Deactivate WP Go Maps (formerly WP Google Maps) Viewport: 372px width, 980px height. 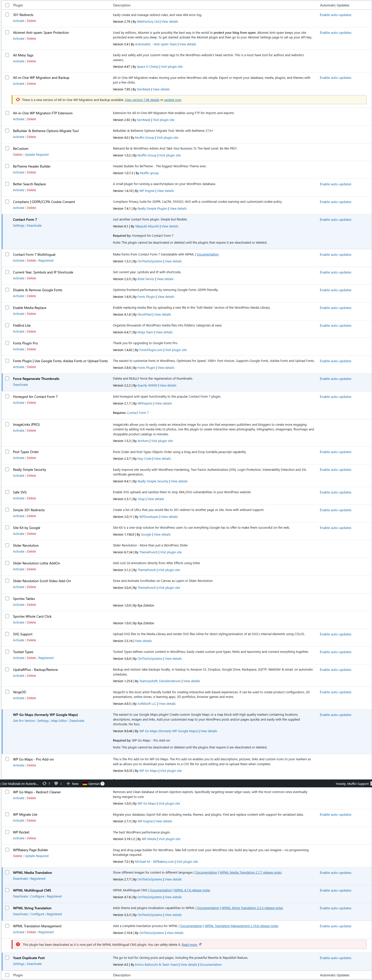coord(77,721)
